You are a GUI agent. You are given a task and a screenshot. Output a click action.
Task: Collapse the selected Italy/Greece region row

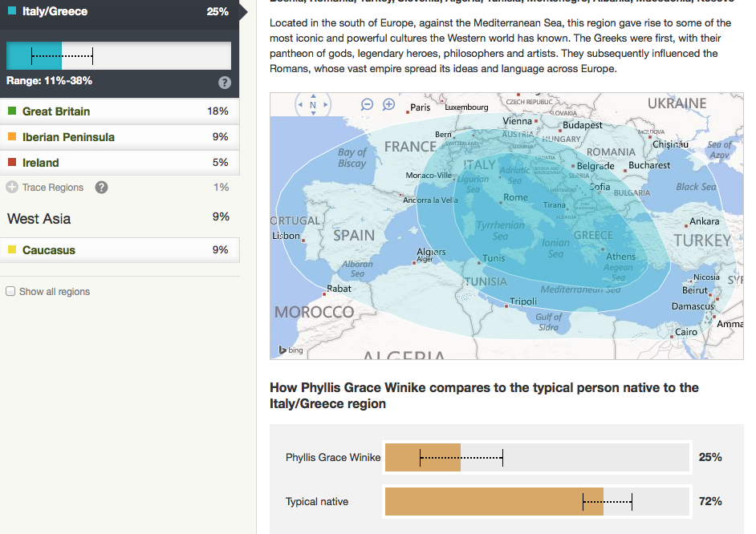(120, 11)
